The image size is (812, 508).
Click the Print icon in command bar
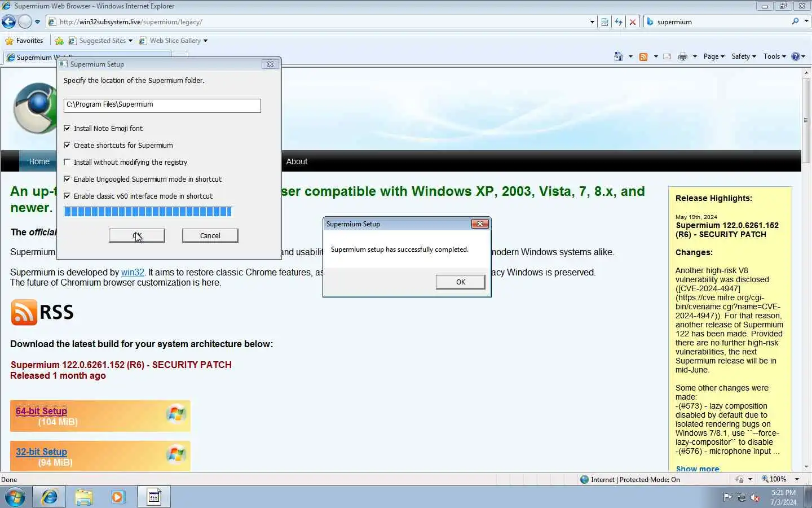pyautogui.click(x=683, y=56)
